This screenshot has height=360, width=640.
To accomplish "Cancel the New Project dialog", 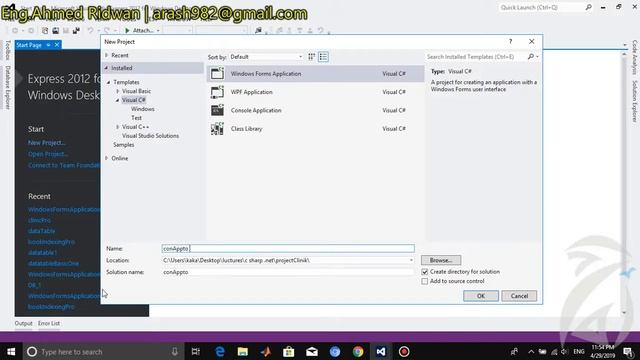I will [519, 296].
